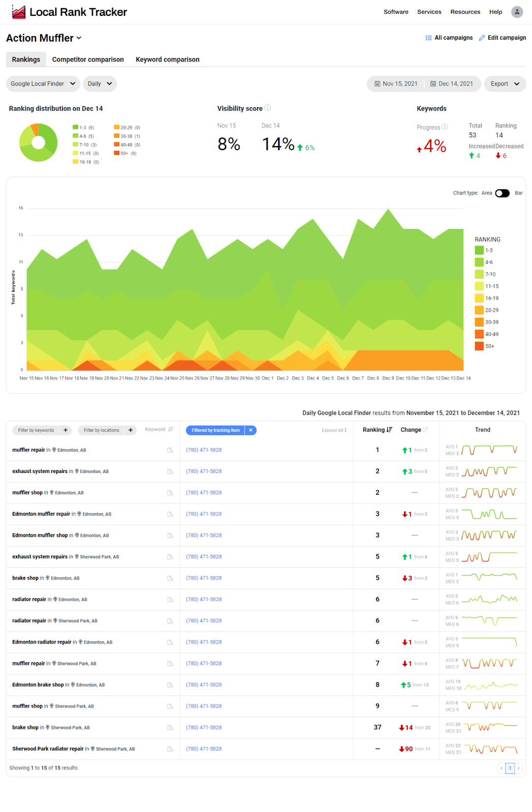Toggle the 1-3 ranking legend series
Image resolution: width=532 pixels, height=812 pixels.
pos(479,250)
